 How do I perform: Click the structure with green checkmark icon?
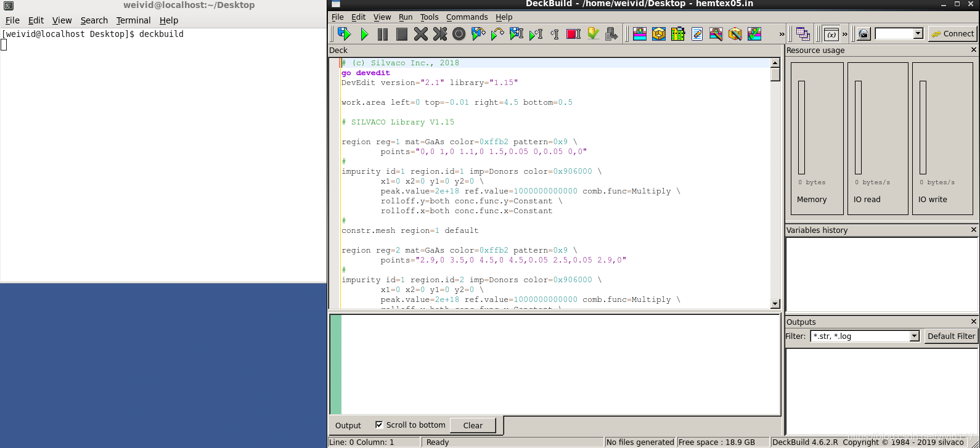click(754, 34)
